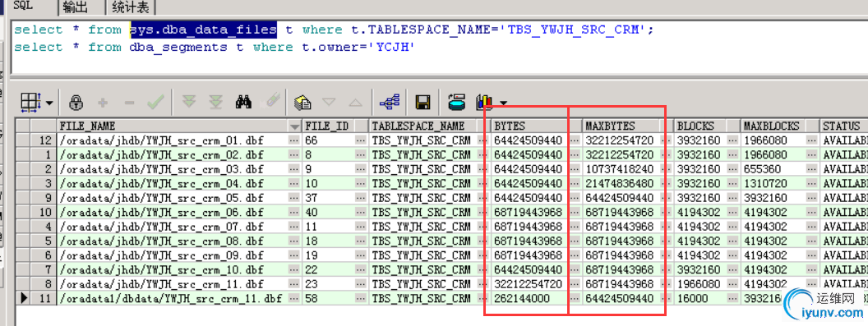Open find with the binoculars icon
868x326 pixels.
[243, 102]
